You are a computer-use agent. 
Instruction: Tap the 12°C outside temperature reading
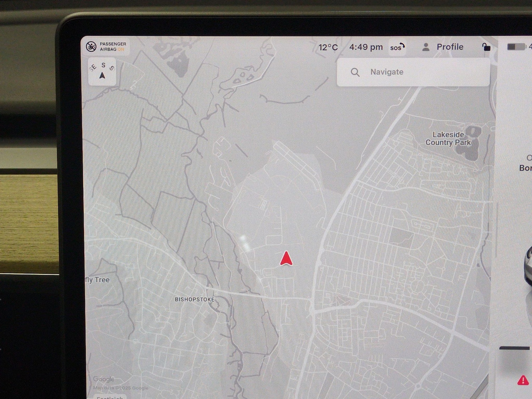coord(328,47)
